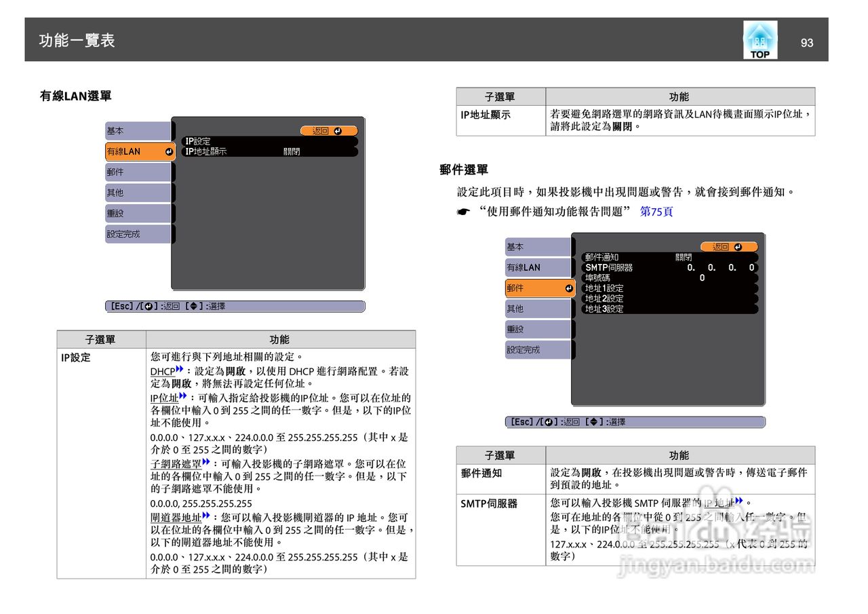Viewport: 868px width, 614px height.
Task: Click the 有線LAN選單 section heading
Action: tap(76, 96)
